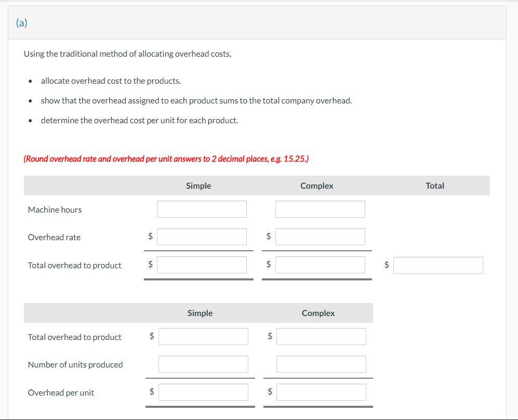
Task: Click Simple Total overhead to product field in second table
Action: click(x=203, y=336)
